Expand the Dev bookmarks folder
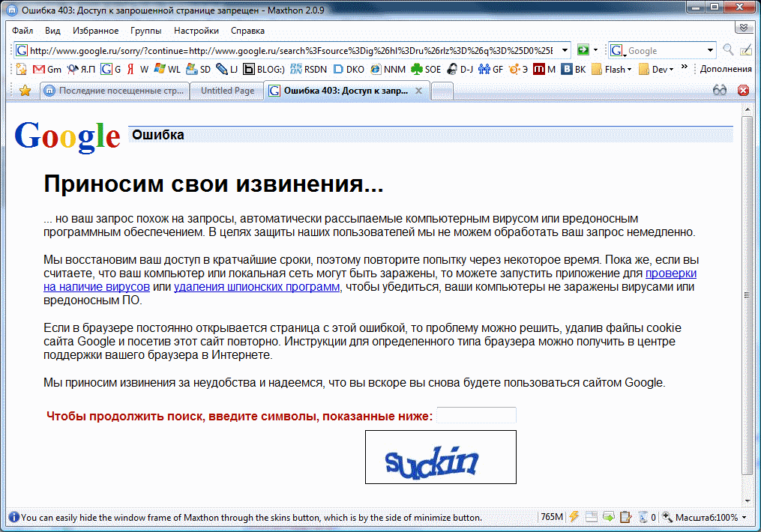This screenshot has height=532, width=761. pyautogui.click(x=657, y=68)
